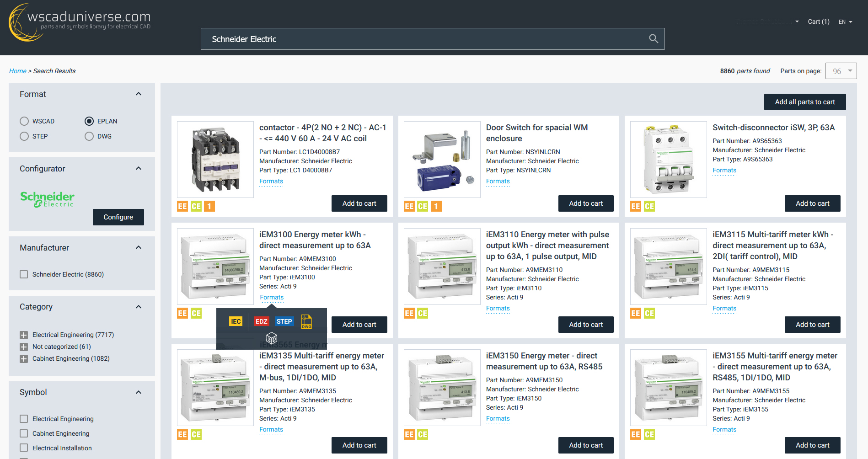Open the 3D cube preview icon
868x459 pixels.
272,338
